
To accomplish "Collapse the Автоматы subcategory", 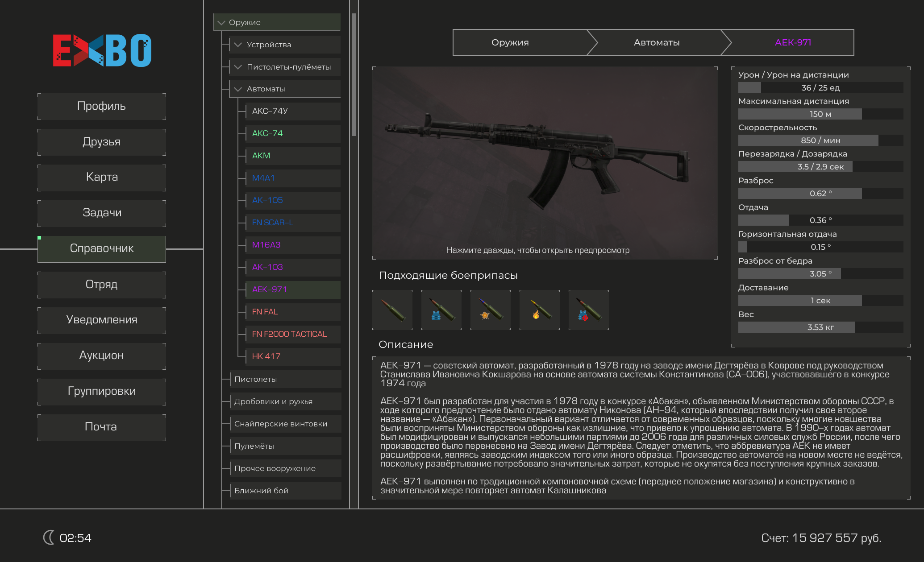I will point(238,89).
